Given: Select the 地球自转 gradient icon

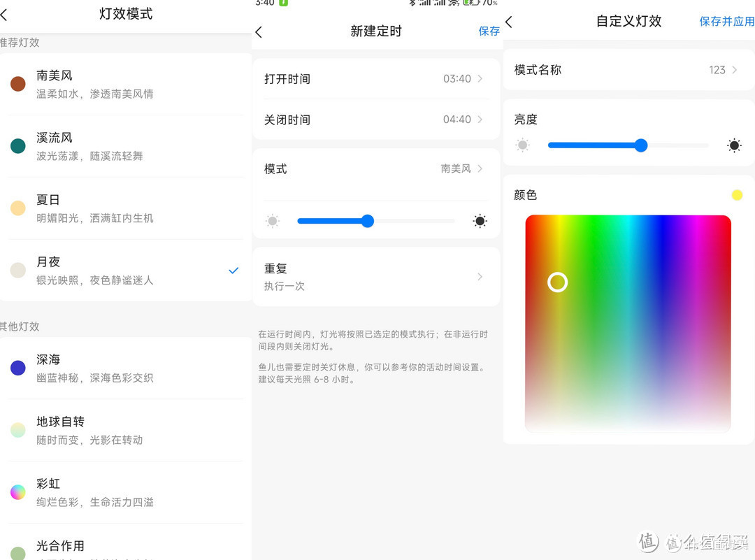Looking at the screenshot, I should click(x=17, y=429).
